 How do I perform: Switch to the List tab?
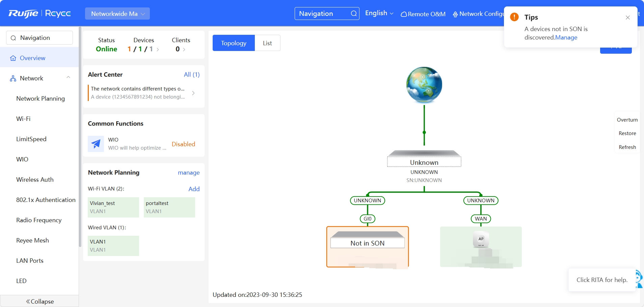267,43
